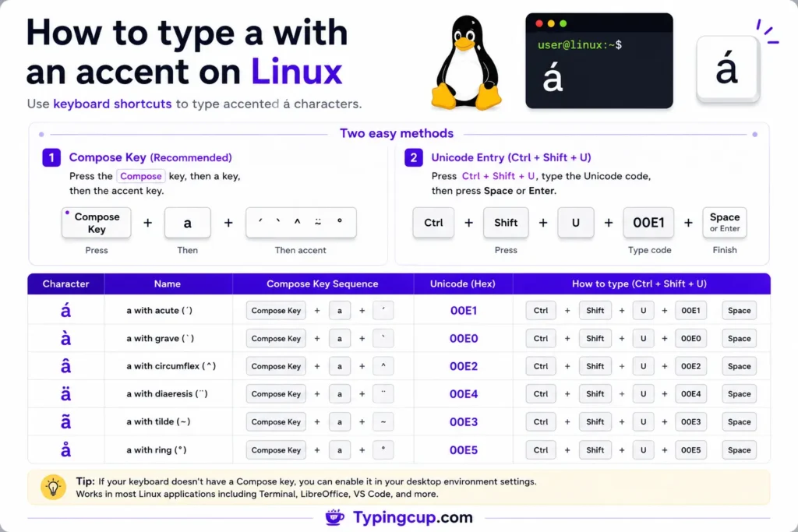
Task: Click the large á keycap at top right
Action: point(727,69)
